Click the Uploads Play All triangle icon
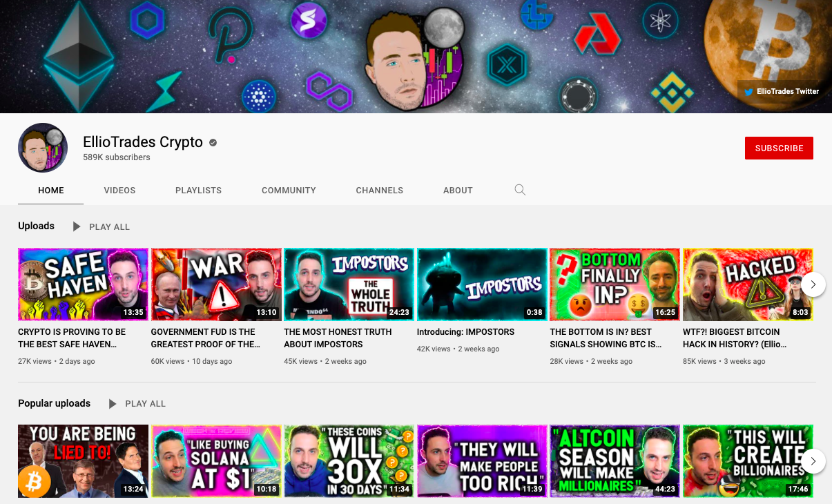 (77, 226)
